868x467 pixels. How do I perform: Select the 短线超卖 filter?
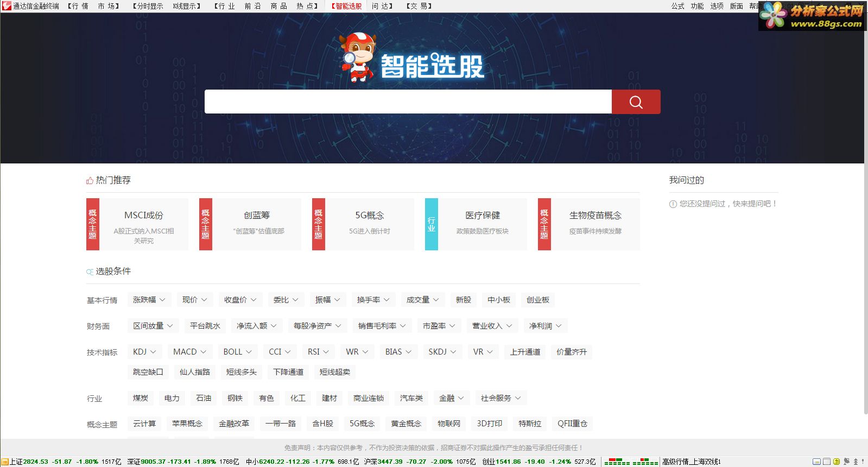coord(335,372)
